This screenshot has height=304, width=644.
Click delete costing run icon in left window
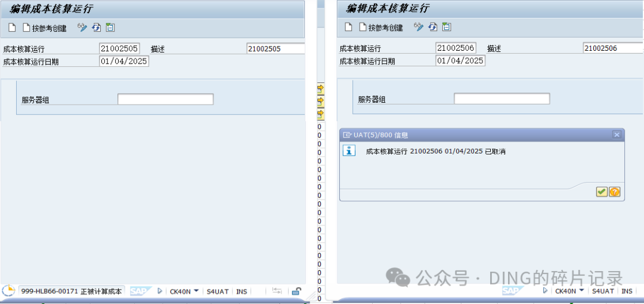point(110,27)
